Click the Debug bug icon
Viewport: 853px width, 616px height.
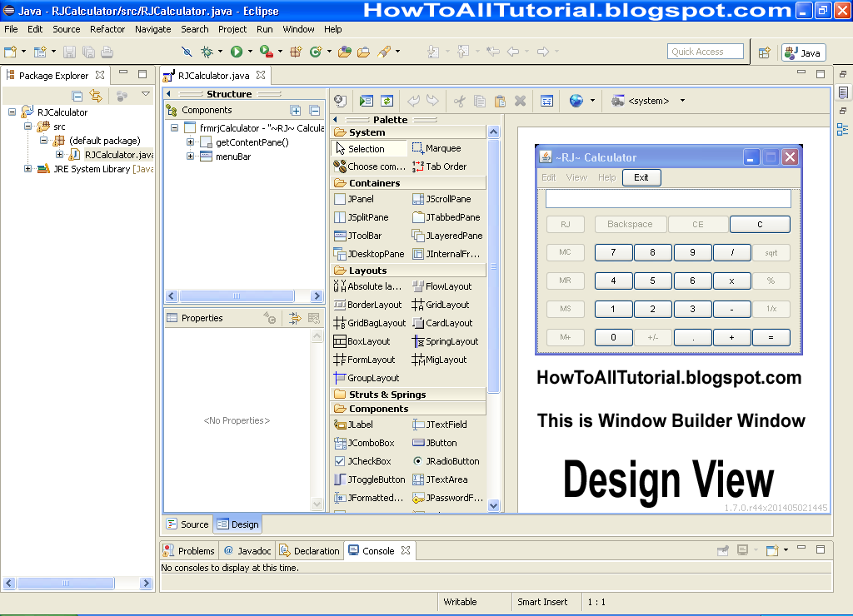(x=207, y=52)
